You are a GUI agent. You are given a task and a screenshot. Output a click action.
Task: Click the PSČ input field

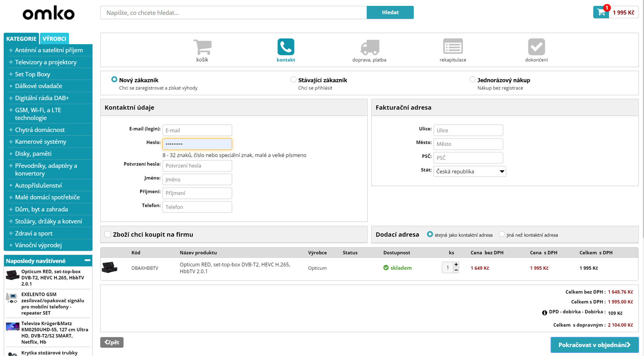(468, 158)
